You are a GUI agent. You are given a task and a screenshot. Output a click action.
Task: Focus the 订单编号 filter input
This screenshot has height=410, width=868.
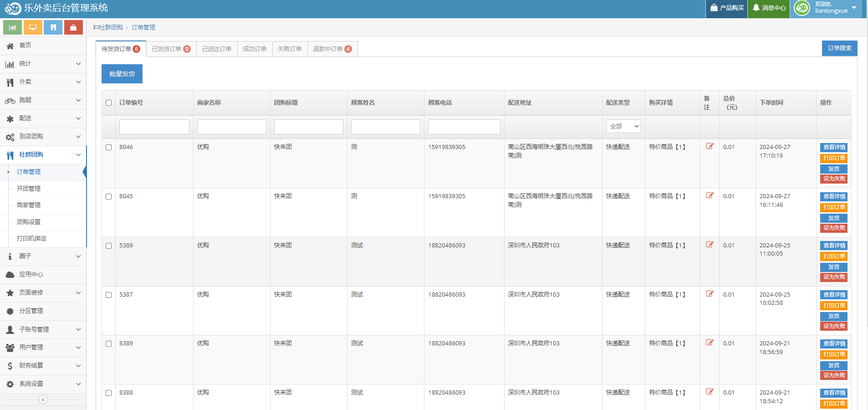click(x=154, y=127)
